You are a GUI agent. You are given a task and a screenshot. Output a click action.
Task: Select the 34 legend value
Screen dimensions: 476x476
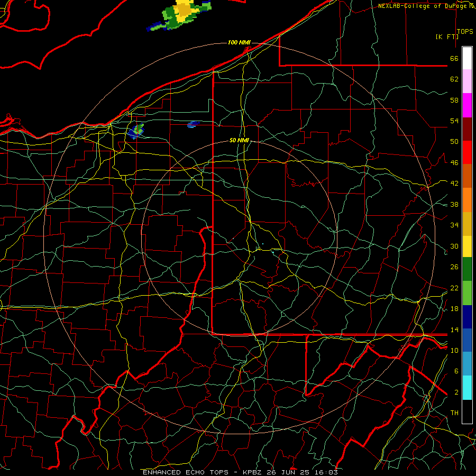454,225
